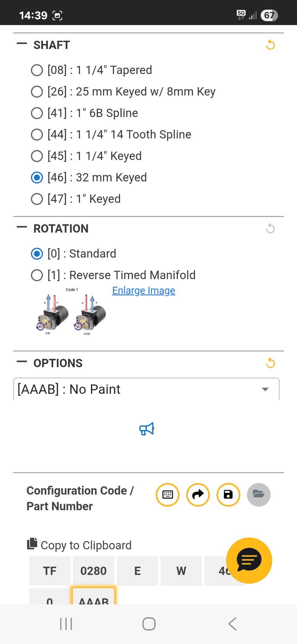Collapse the ROTATION section

(x=22, y=227)
